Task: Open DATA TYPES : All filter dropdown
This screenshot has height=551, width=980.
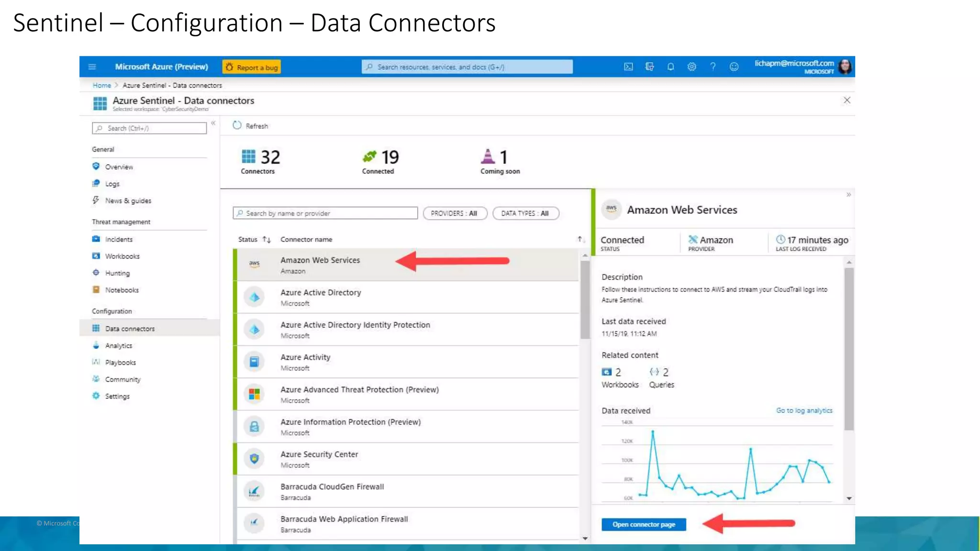Action: [525, 213]
